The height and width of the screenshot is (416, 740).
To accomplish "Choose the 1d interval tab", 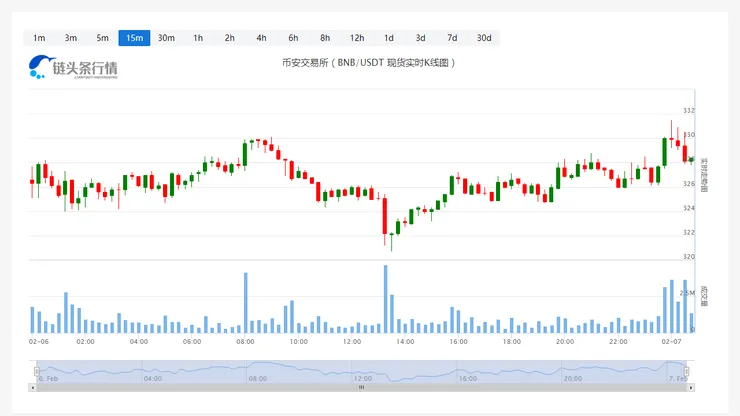I will coord(389,38).
